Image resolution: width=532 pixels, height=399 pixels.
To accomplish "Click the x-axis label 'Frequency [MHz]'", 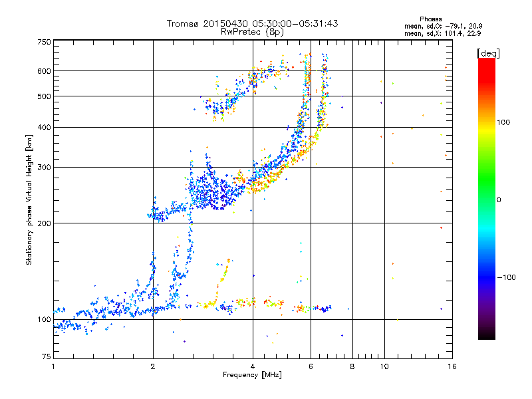I will [x=253, y=375].
